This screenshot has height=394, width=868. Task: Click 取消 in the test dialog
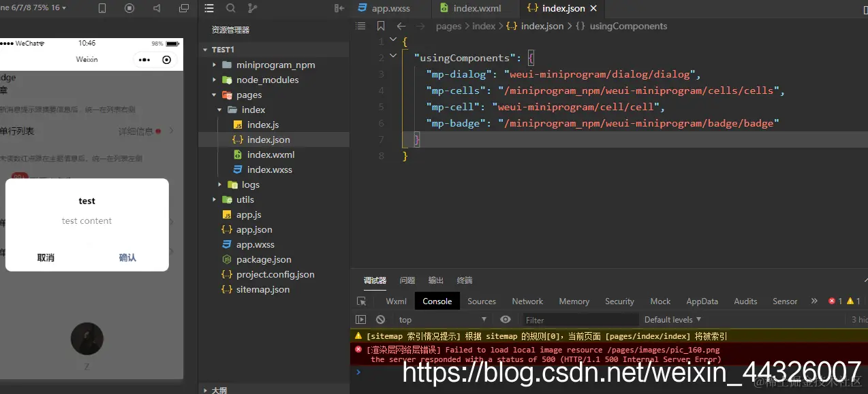pos(46,258)
